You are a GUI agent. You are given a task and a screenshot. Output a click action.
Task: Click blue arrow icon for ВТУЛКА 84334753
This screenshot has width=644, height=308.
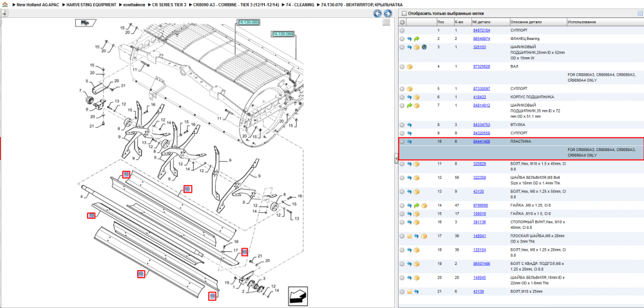point(410,125)
